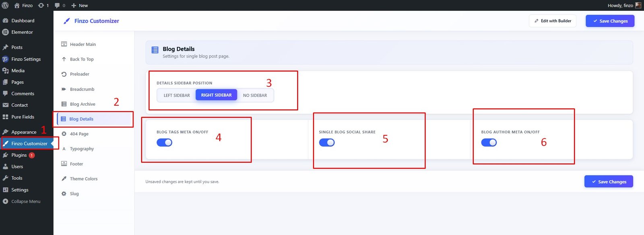644x235 pixels.
Task: Click the Finzo Customizer page title
Action: pyautogui.click(x=97, y=21)
